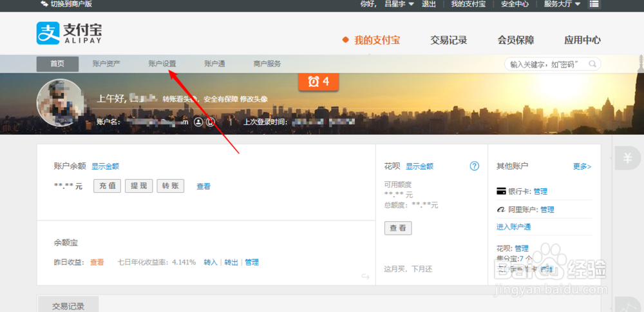The width and height of the screenshot is (644, 312).
Task: Click 查看 link beside 转账 button
Action: point(204,187)
